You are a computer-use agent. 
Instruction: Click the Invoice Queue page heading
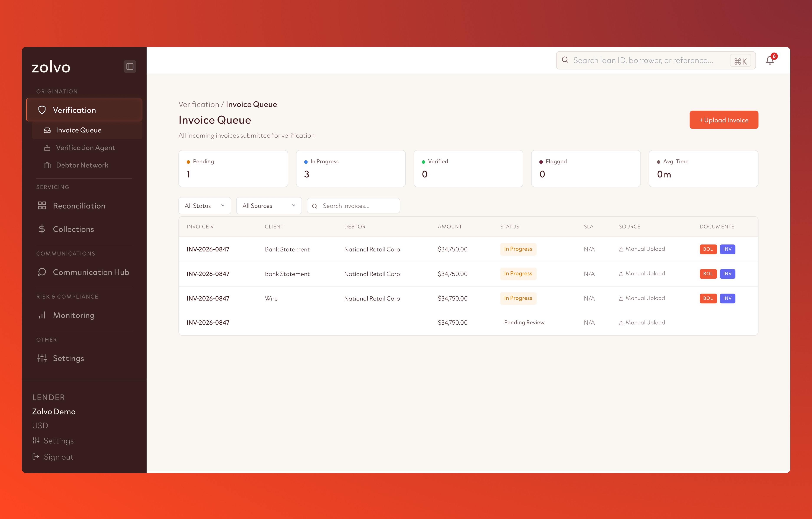215,120
